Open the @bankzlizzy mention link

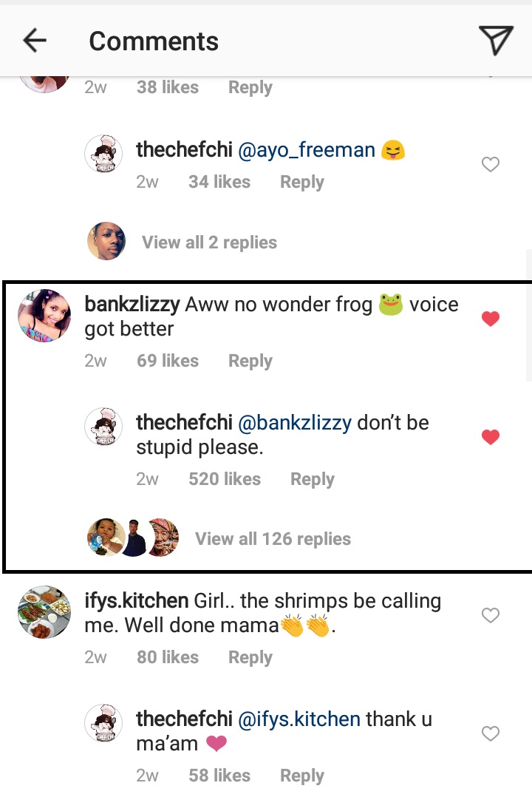click(x=296, y=423)
